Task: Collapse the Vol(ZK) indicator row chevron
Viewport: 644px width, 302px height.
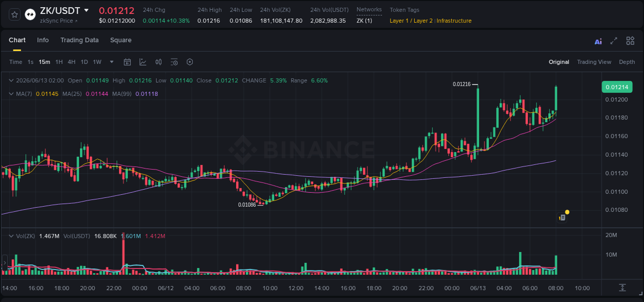Action: tap(11, 236)
